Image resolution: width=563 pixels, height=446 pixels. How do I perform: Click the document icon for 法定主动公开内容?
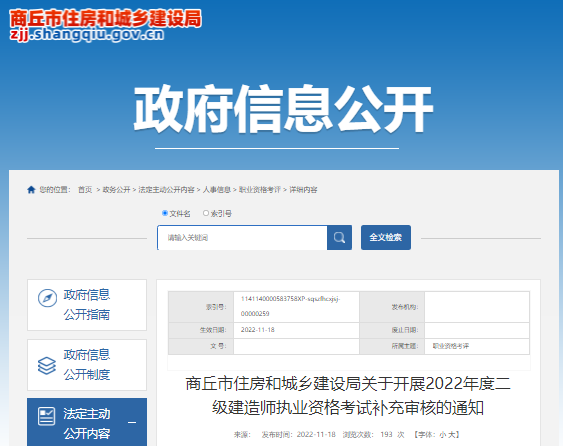(47, 417)
